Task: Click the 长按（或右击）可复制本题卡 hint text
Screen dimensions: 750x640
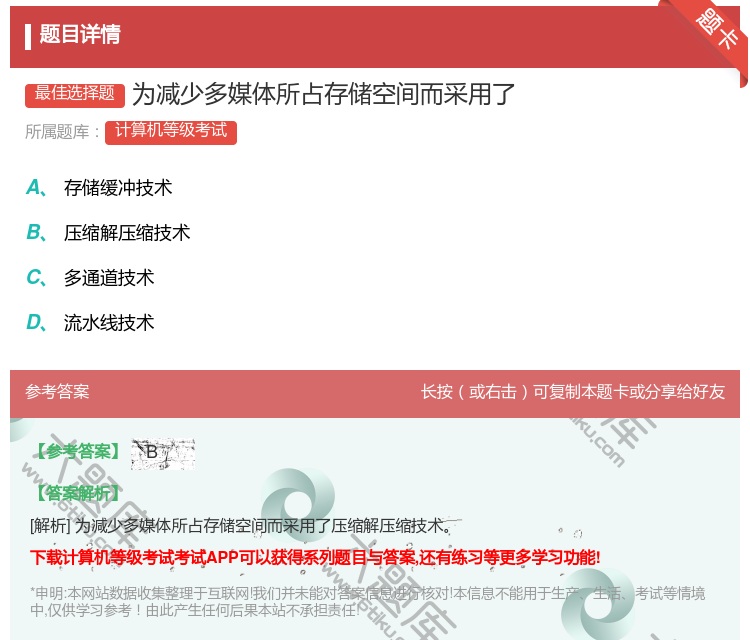Action: coord(573,392)
